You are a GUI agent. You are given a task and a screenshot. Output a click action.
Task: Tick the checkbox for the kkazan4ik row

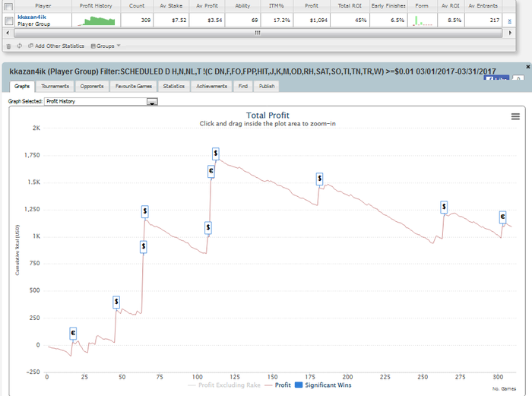(x=9, y=21)
